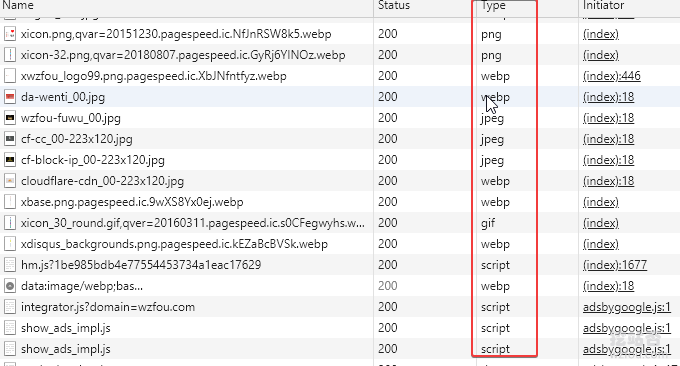Open the (index):1677 initiator link for hm.js

(x=615, y=265)
